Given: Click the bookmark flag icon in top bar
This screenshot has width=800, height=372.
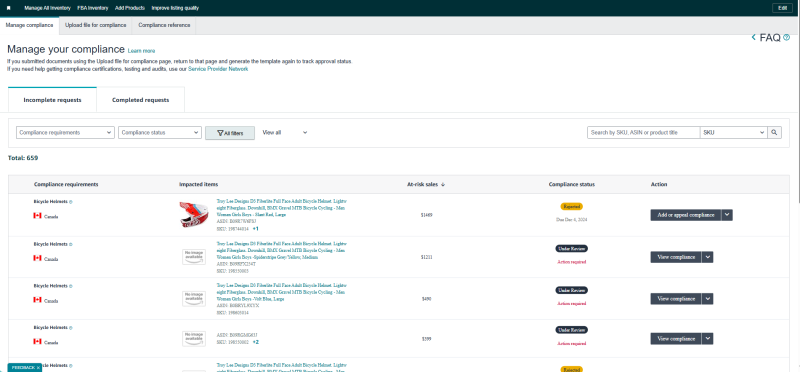Looking at the screenshot, I should coord(8,8).
